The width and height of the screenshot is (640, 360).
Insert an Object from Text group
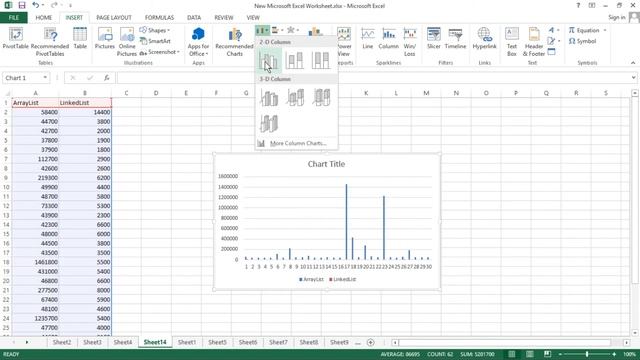[x=551, y=52]
